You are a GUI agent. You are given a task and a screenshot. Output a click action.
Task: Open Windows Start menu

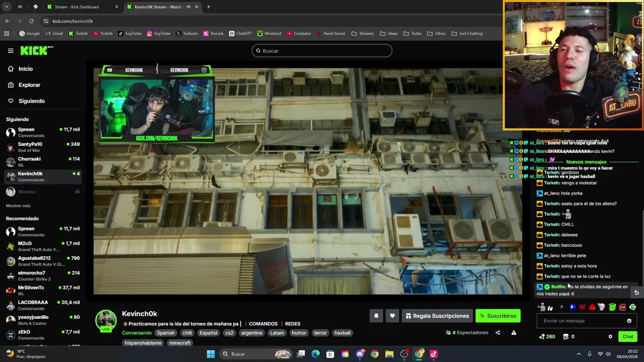point(211,354)
